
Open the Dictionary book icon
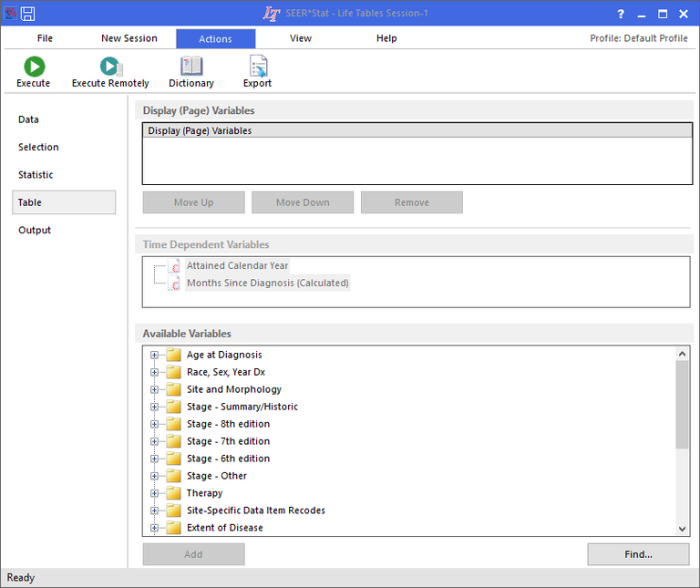pyautogui.click(x=191, y=67)
